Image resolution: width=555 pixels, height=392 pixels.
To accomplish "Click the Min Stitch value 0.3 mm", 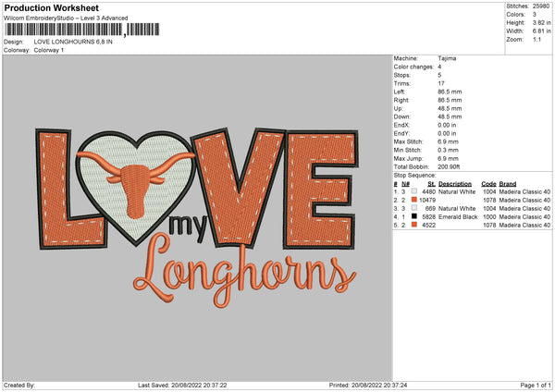I will coord(448,151).
